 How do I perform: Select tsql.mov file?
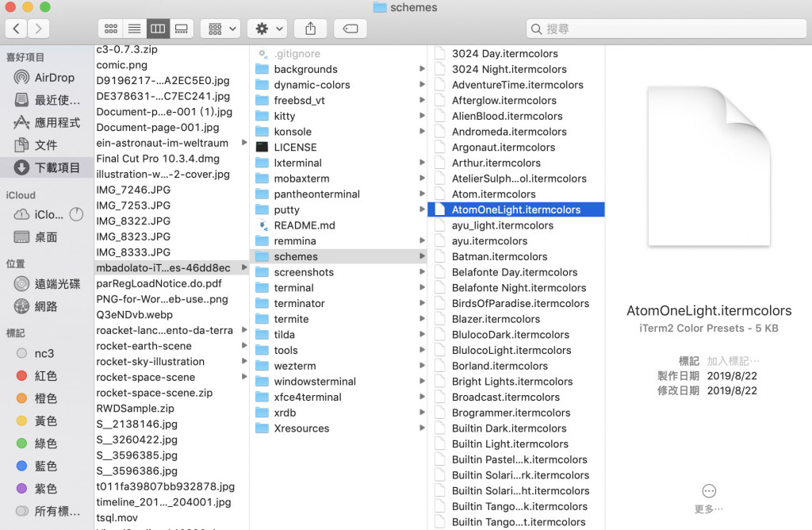pyautogui.click(x=171, y=517)
